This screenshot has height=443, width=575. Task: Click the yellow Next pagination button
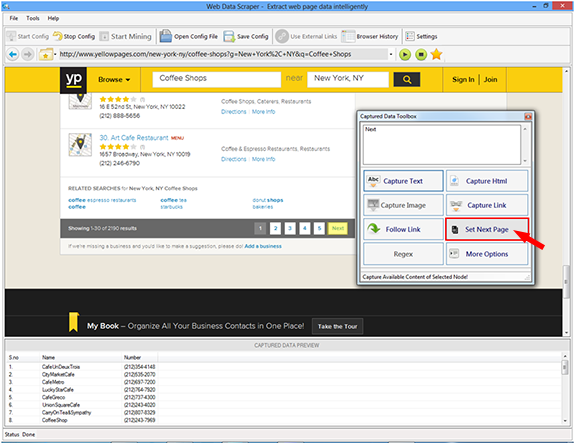pyautogui.click(x=338, y=228)
